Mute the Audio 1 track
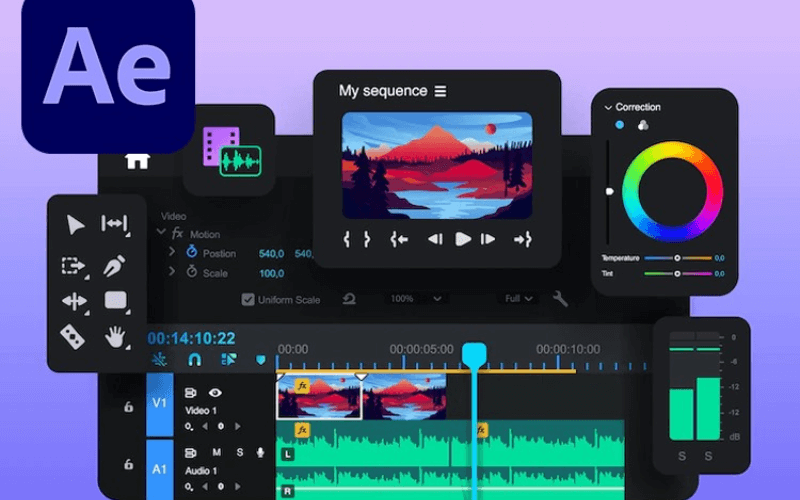This screenshot has height=500, width=800. pyautogui.click(x=215, y=452)
